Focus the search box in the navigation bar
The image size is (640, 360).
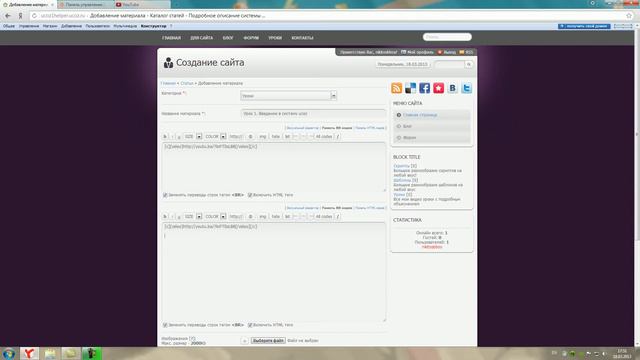point(447,37)
